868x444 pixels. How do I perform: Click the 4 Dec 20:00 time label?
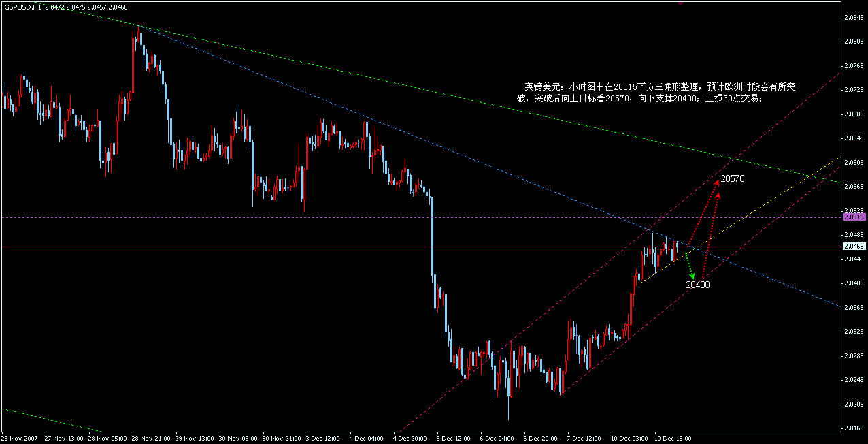click(410, 439)
